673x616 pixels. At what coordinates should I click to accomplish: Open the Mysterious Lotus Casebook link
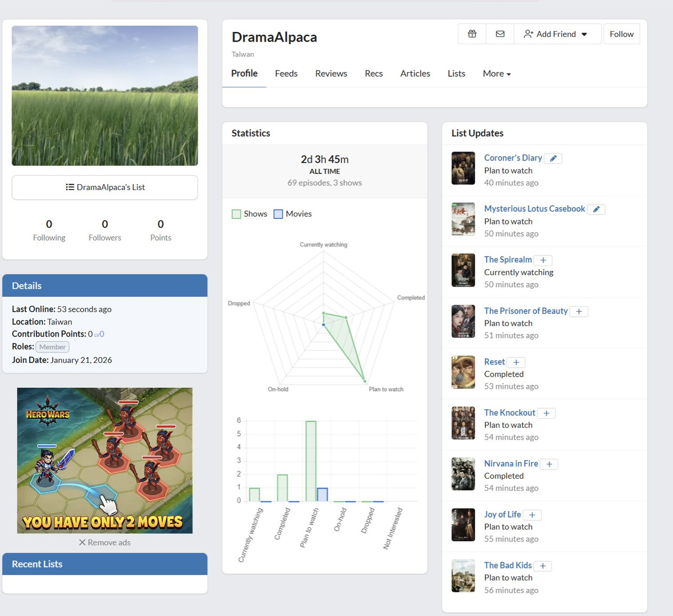(535, 209)
